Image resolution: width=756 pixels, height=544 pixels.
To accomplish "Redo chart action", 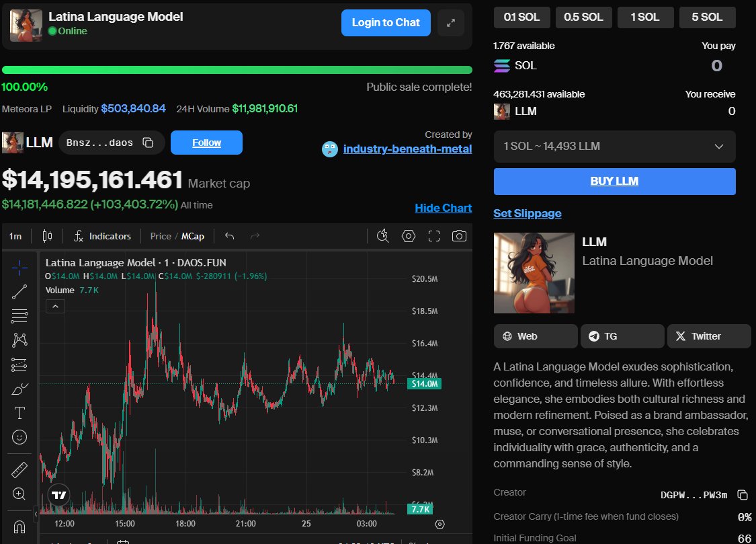I will point(255,236).
